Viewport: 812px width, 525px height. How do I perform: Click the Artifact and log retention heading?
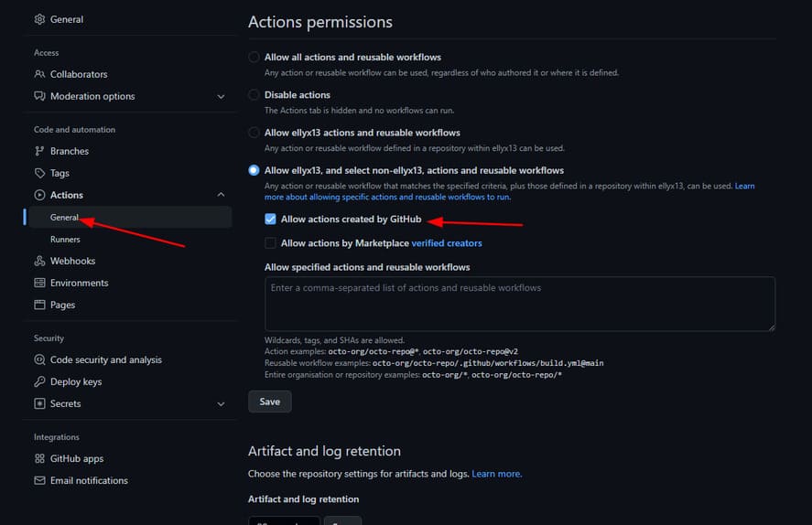click(324, 451)
